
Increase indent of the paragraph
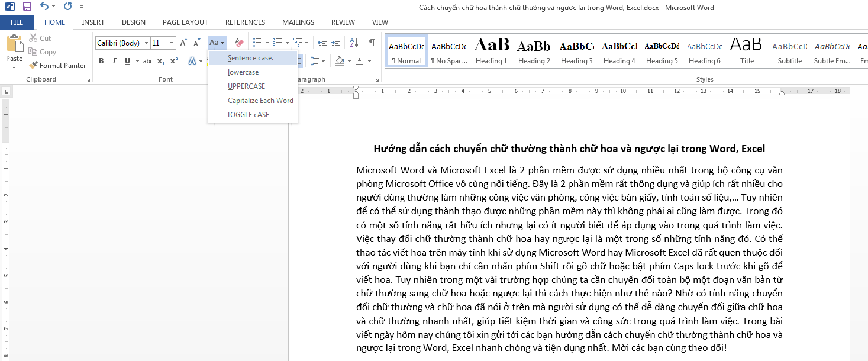(x=335, y=43)
